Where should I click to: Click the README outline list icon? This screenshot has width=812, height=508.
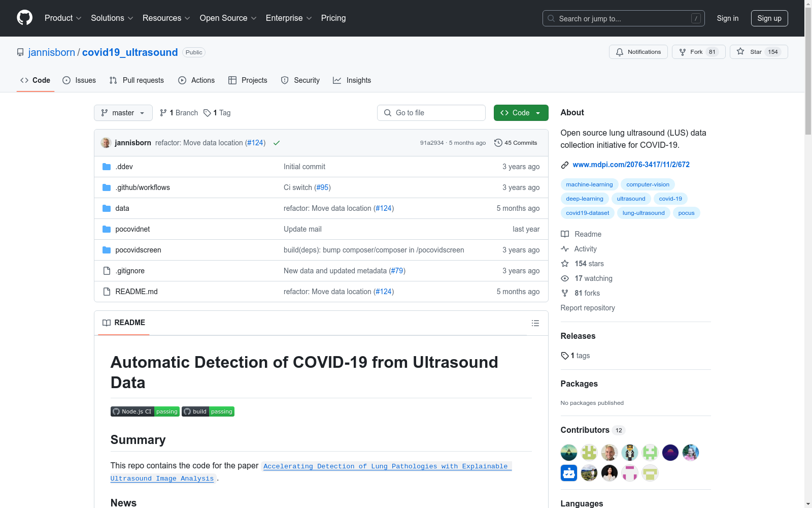(x=535, y=323)
